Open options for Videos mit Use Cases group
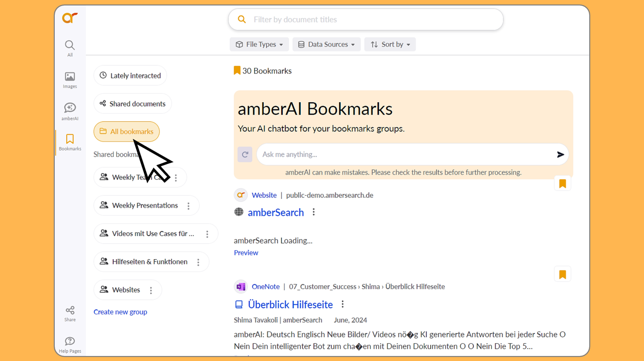Screen dimensions: 644x361 coord(207,234)
